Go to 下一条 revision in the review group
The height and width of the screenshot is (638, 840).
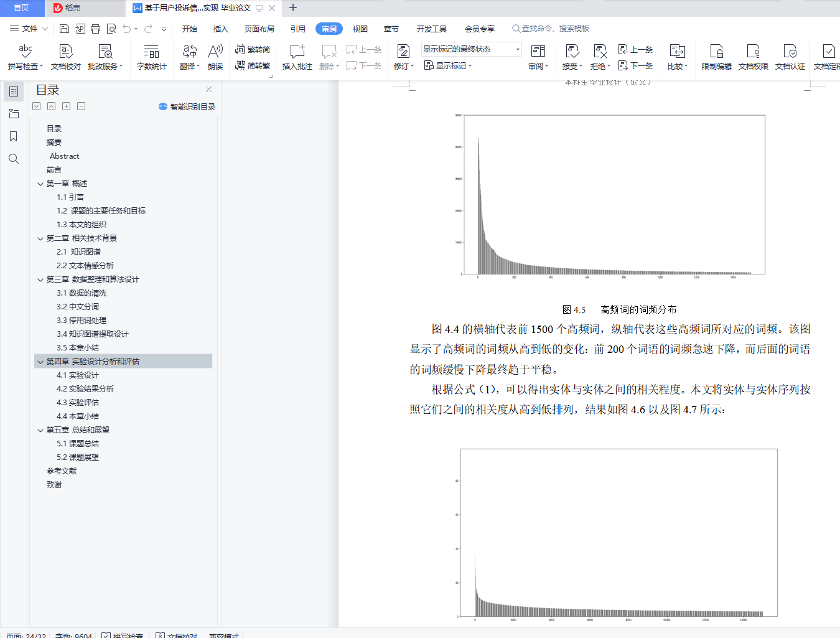point(635,65)
